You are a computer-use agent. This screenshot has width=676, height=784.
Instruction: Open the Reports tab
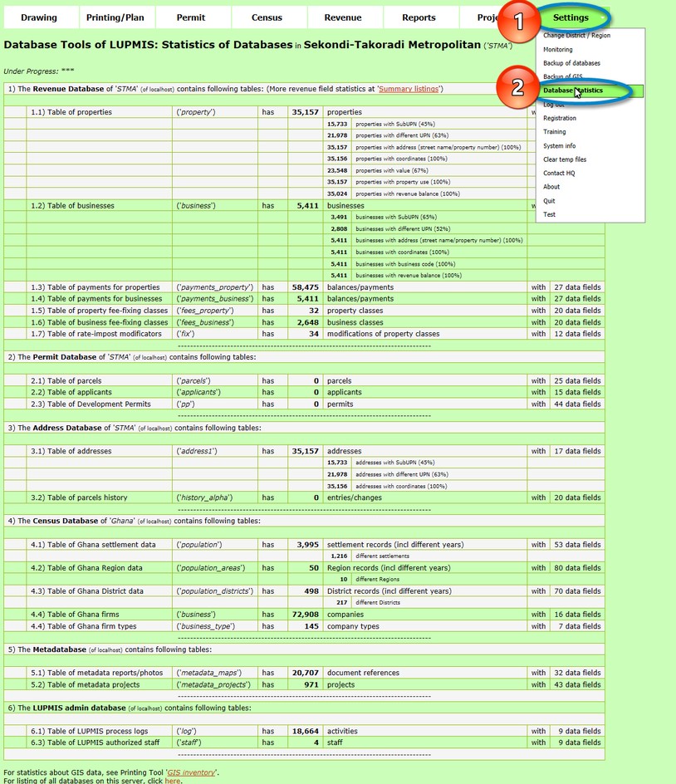419,17
